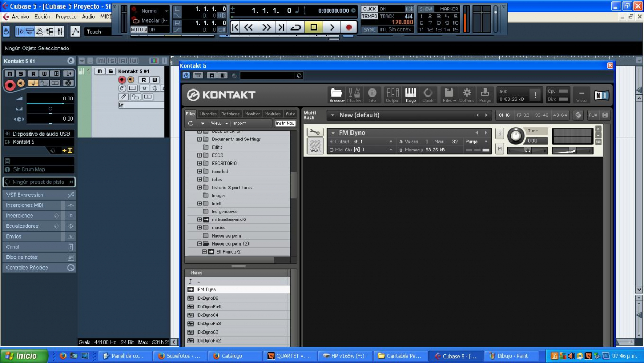
Task: Activate project power icon in Cubase toolbar
Action: (x=6, y=32)
